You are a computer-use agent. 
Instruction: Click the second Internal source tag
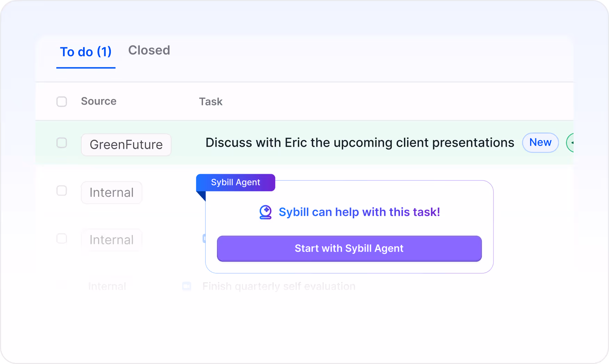pos(112,240)
